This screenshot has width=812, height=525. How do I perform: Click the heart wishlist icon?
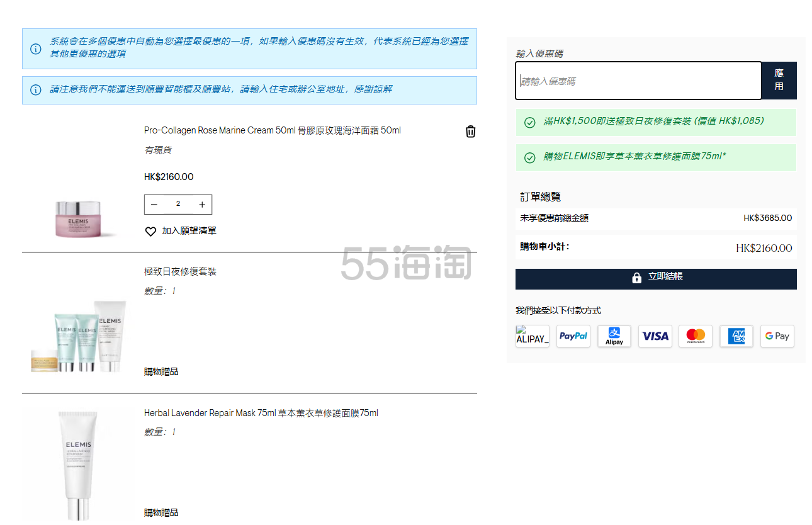click(x=150, y=231)
